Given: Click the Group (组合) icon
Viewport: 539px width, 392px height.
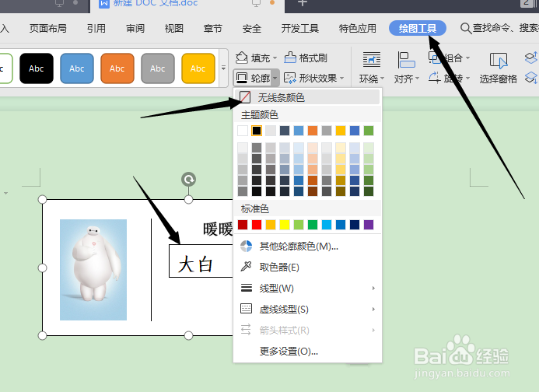Looking at the screenshot, I should pyautogui.click(x=435, y=57).
